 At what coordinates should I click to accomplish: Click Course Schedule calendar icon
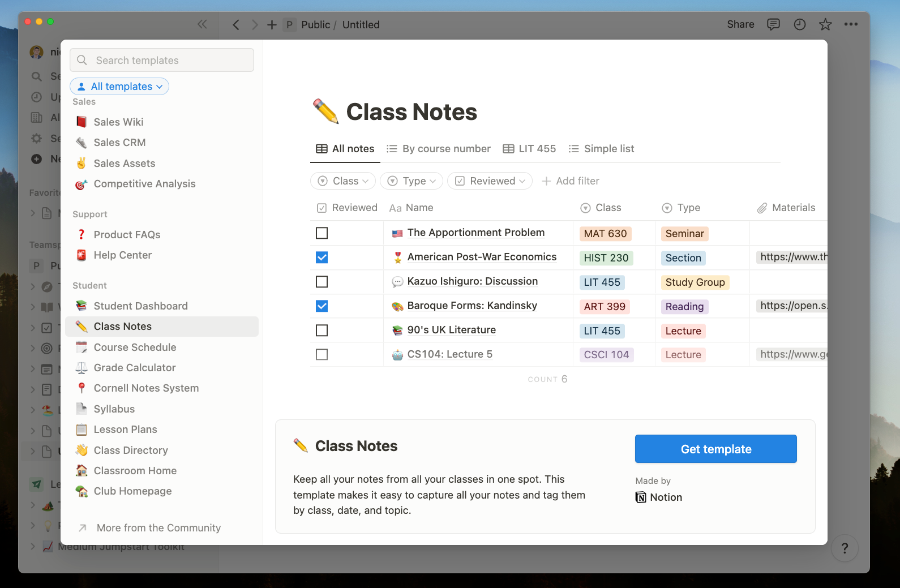tap(82, 347)
